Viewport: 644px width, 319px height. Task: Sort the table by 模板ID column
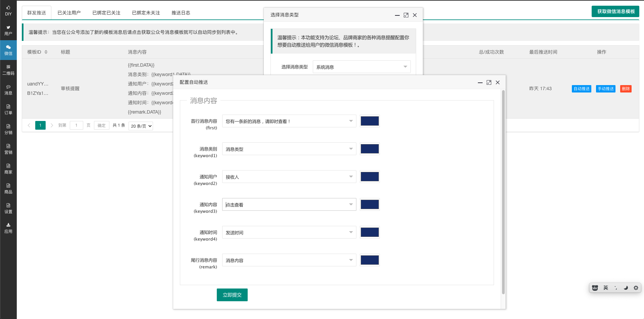(x=46, y=52)
